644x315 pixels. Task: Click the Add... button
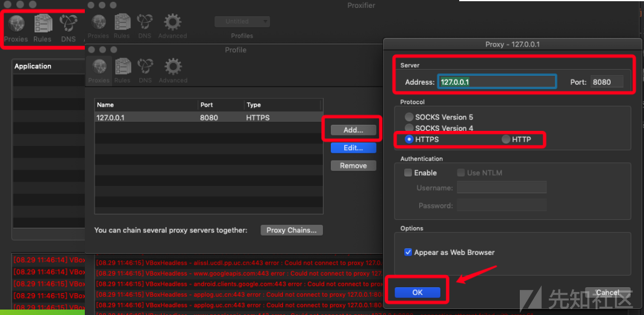coord(353,130)
